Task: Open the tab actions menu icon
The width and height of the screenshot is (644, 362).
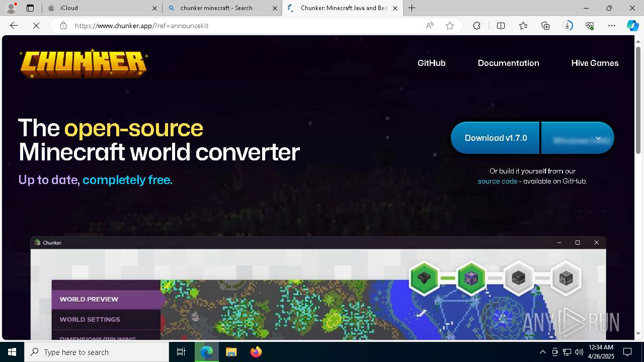Action: tap(30, 8)
